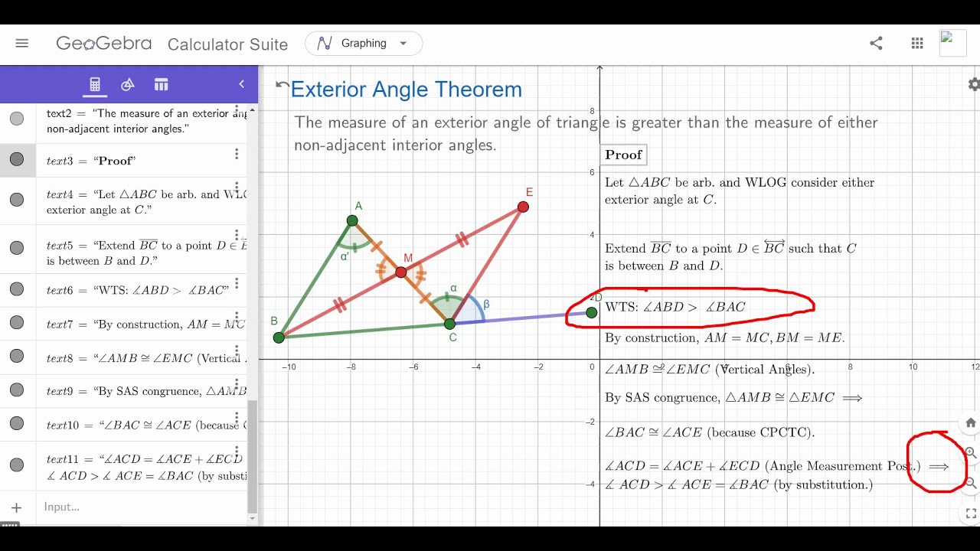Open the Graphing app switcher dropdown

coord(364,44)
